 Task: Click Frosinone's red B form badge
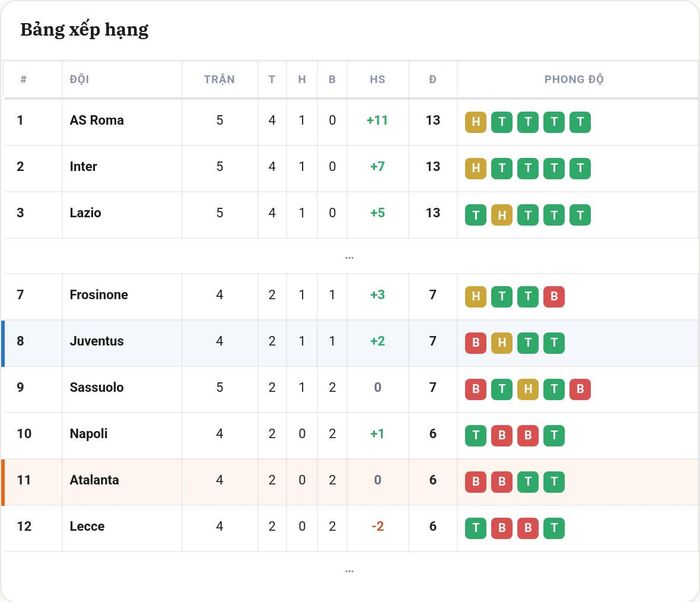(x=554, y=297)
